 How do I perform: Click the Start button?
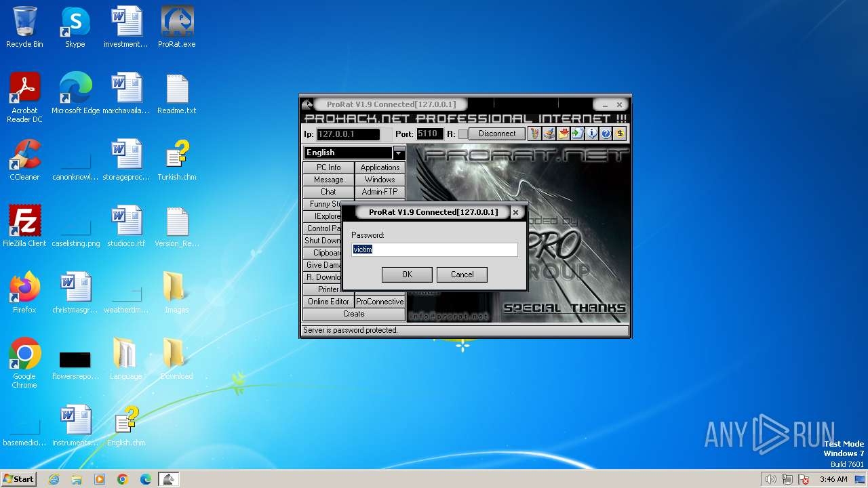18,479
